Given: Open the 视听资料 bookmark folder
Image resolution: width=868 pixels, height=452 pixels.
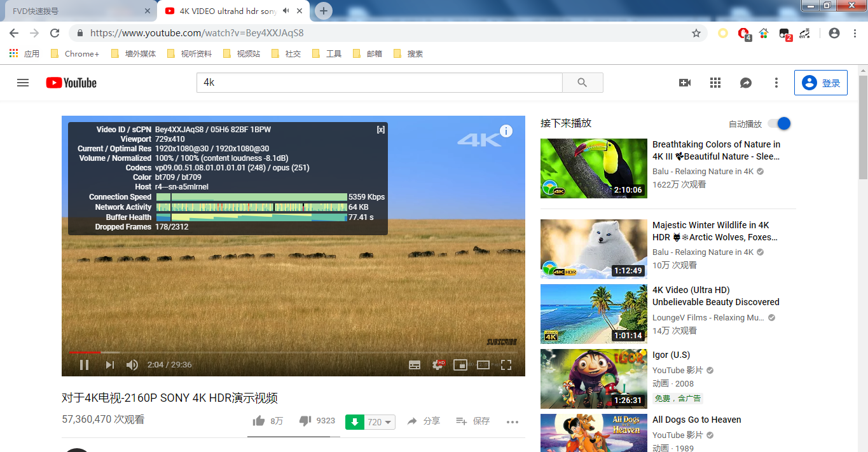Looking at the screenshot, I should coord(189,54).
